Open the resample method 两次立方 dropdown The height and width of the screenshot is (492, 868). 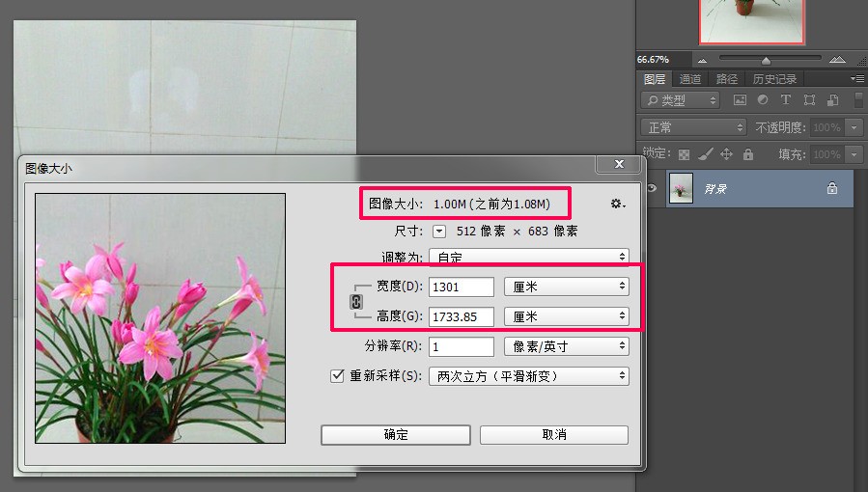click(529, 376)
